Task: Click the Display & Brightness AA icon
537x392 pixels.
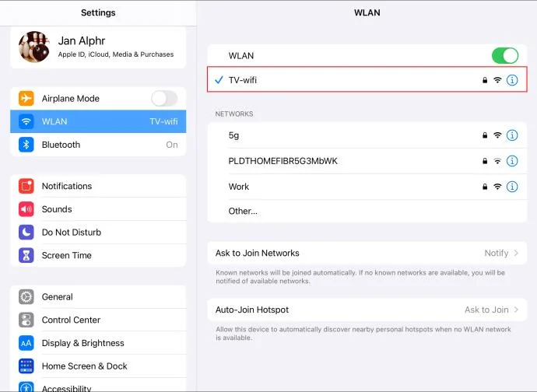Action: pos(26,343)
